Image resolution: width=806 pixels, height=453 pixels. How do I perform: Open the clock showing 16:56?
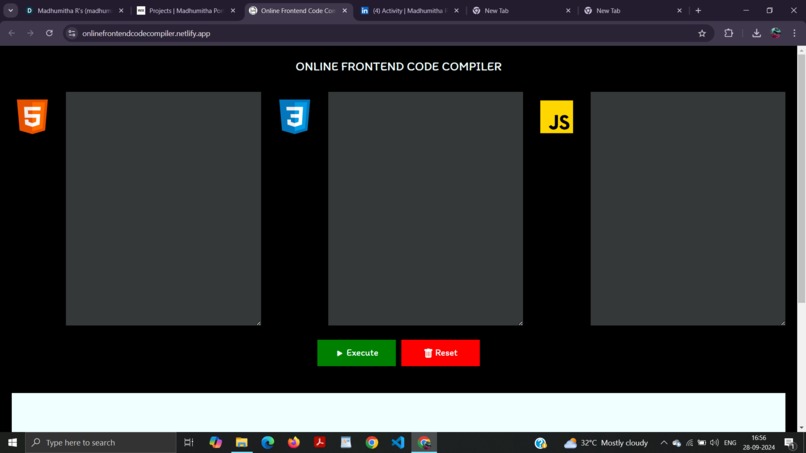point(759,442)
